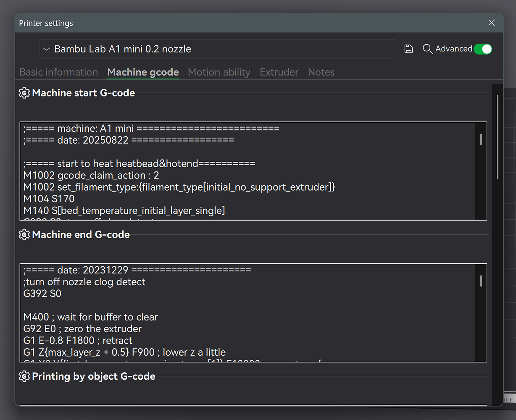Click scrollbar thumb in Machine start G-code box

point(481,139)
